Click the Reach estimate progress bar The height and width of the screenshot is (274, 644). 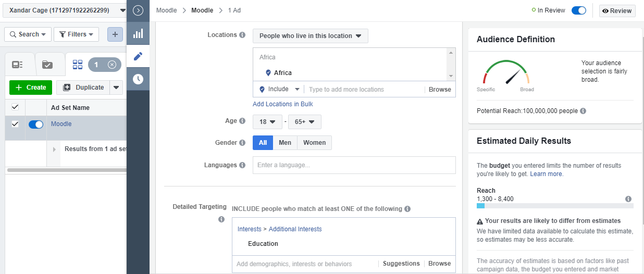[x=555, y=206]
